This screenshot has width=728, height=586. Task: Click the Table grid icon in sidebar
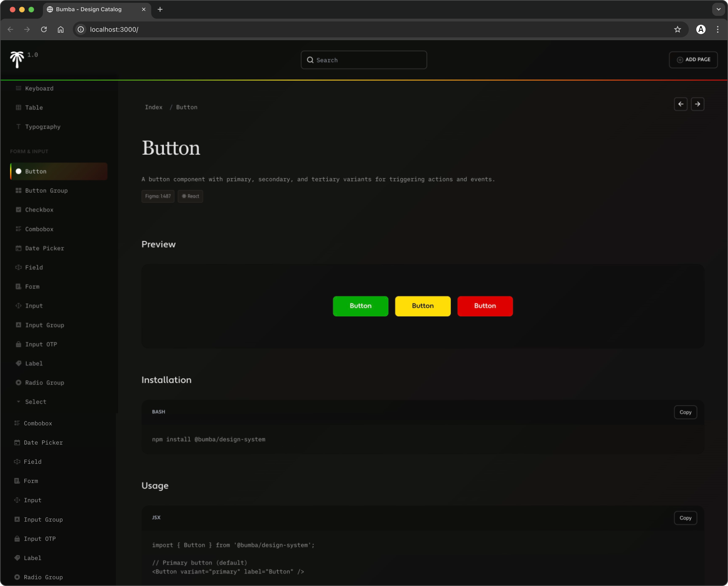[19, 107]
